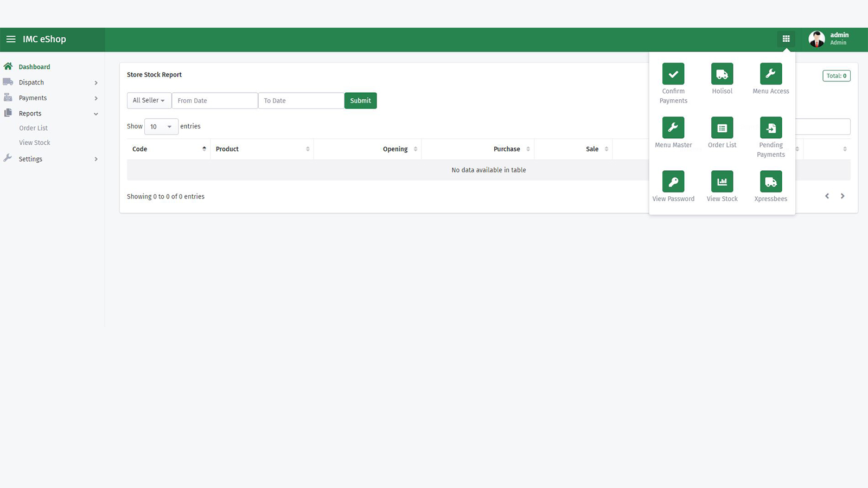The height and width of the screenshot is (488, 868).
Task: Click the Submit button
Action: [x=360, y=101]
